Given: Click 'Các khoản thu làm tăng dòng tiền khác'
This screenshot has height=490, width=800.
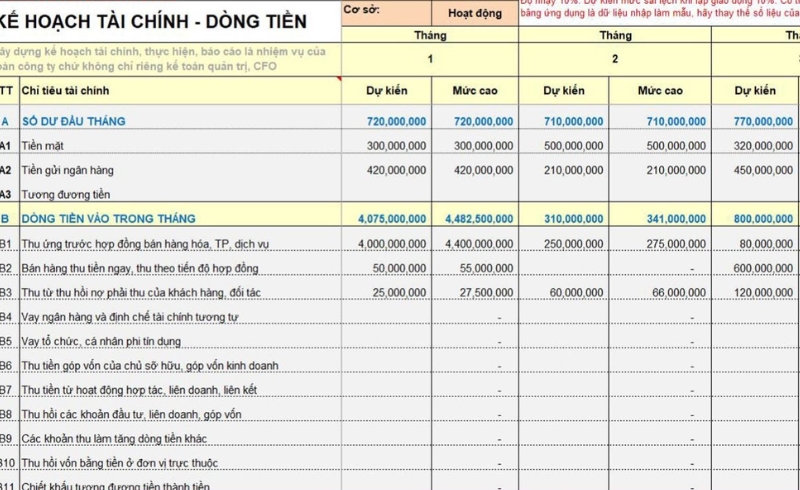Looking at the screenshot, I should [x=114, y=438].
